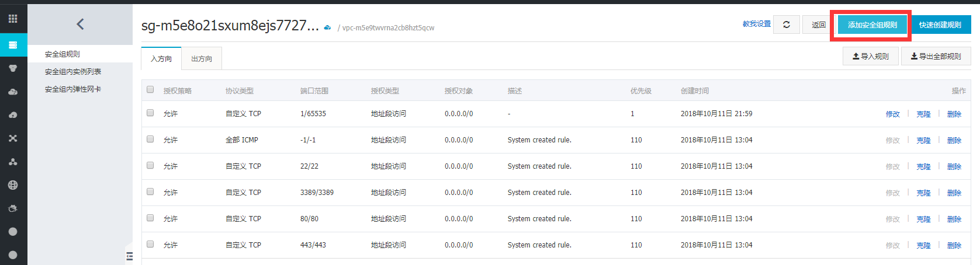The width and height of the screenshot is (980, 265).
Task: Open the cloud refresh sidebar icon
Action: coord(13,208)
